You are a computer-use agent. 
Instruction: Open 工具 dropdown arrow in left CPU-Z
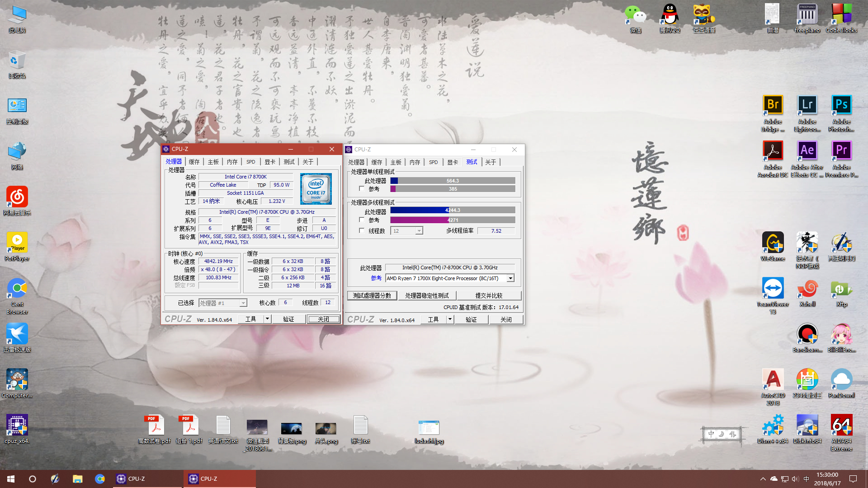click(267, 319)
